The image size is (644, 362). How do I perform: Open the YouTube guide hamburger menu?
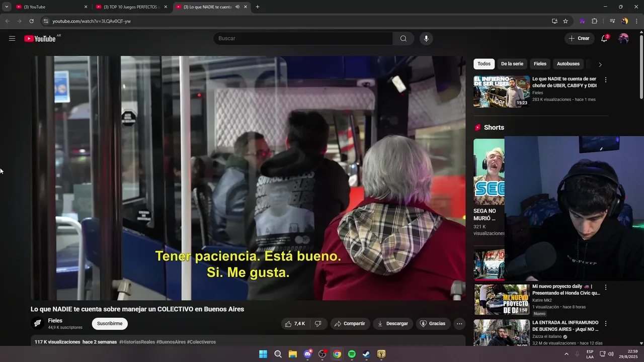coord(12,39)
